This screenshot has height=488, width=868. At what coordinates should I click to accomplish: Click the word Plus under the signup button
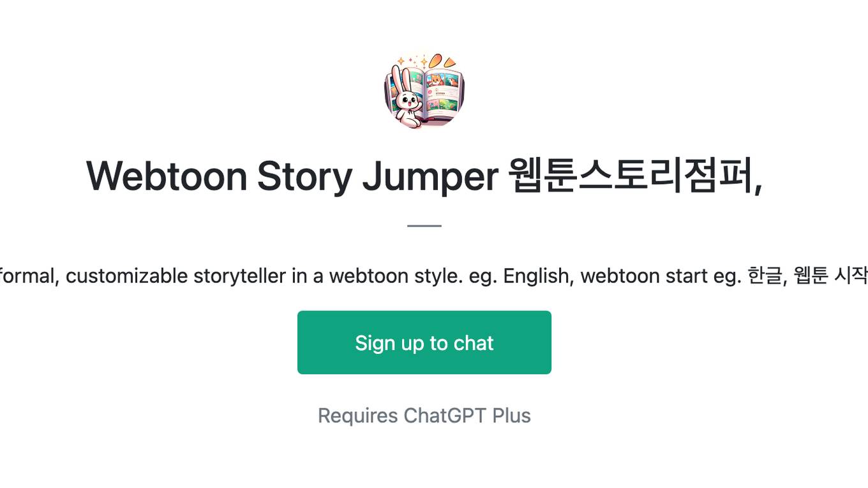(511, 415)
